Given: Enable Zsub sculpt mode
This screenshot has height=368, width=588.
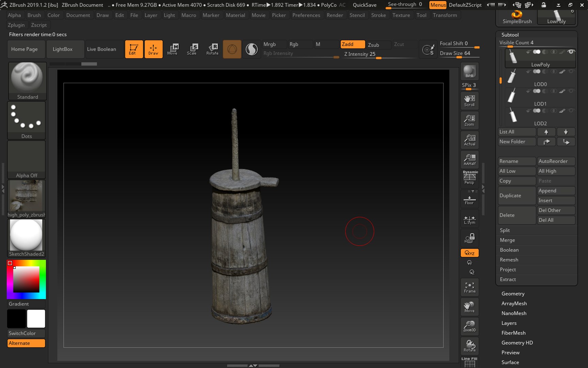Looking at the screenshot, I should click(379, 45).
